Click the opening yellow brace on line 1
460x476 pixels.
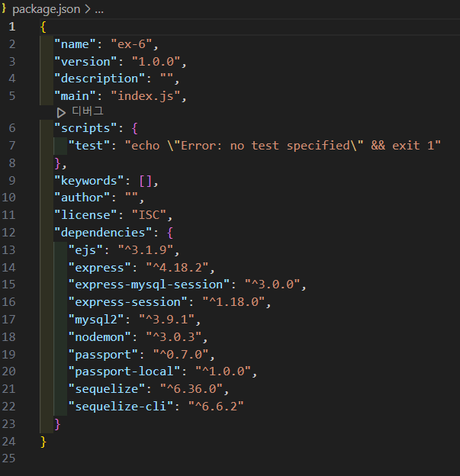pos(43,27)
